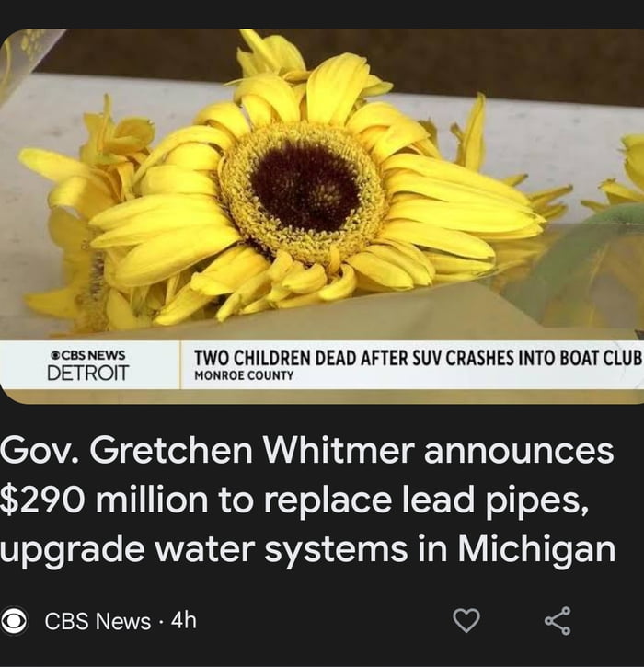The image size is (644, 667).
Task: Click the 'Monroe County' subtitle in banner
Action: pyautogui.click(x=244, y=375)
